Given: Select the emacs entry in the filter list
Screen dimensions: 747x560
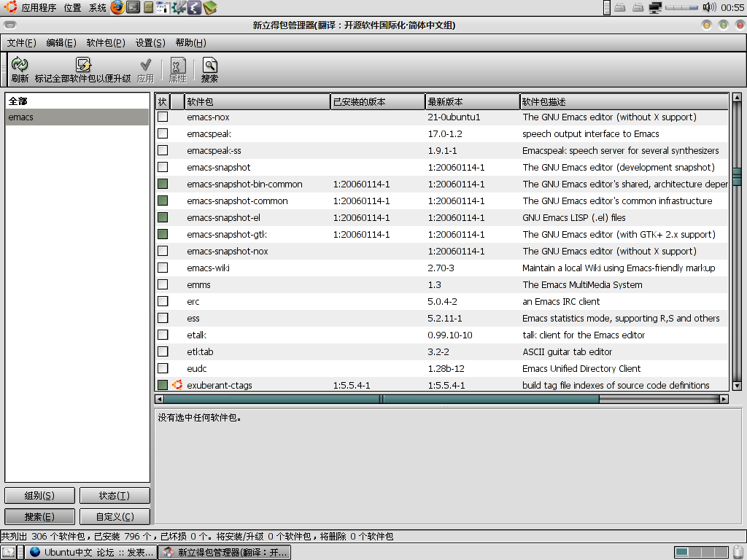Looking at the screenshot, I should [x=77, y=117].
